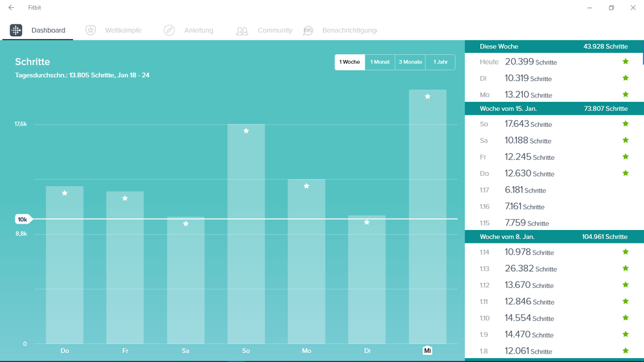Screen dimensions: 644x362
Task: Select the 1 Jahr range
Action: coord(440,62)
